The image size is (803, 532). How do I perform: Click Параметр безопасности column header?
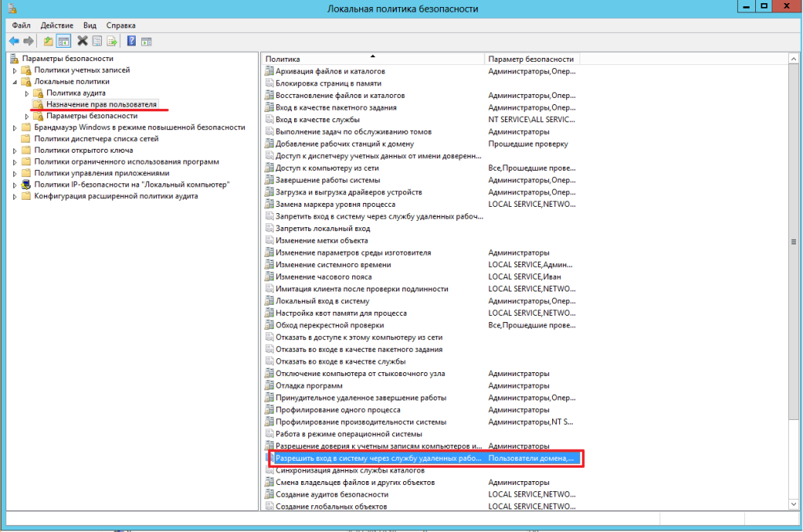coord(531,60)
